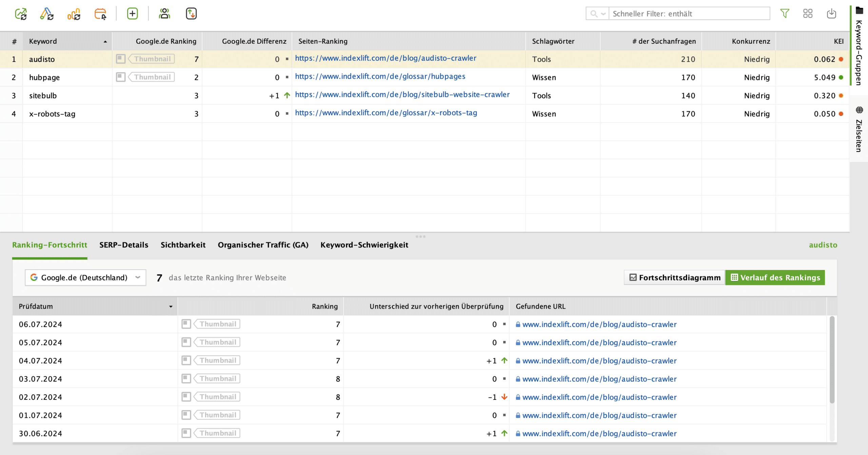Sort by # der Suchanfragen column

(x=651, y=41)
